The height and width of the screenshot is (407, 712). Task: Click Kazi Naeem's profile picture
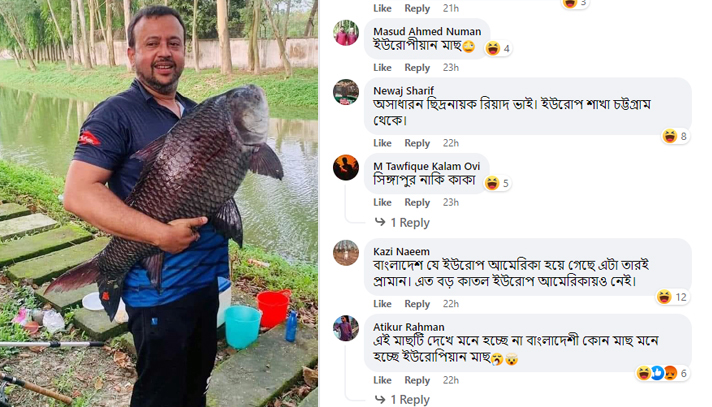346,252
